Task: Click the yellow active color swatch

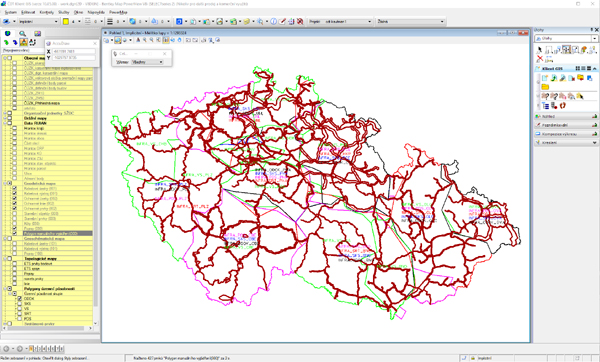Action: (x=66, y=21)
